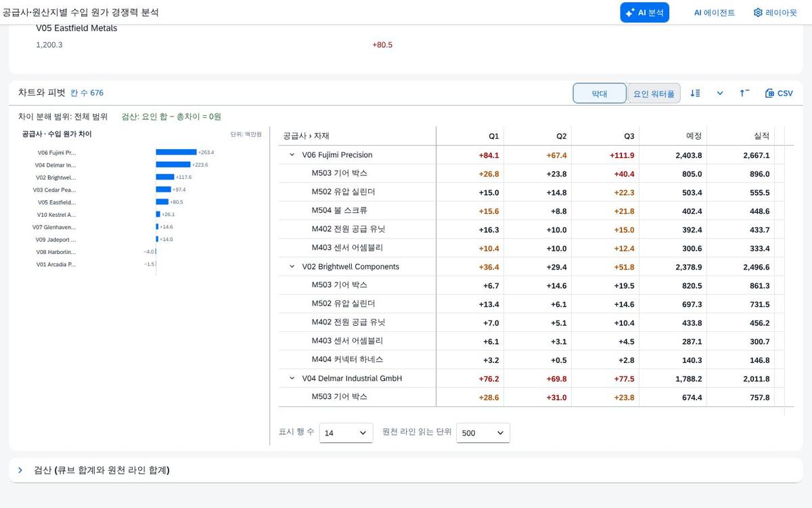Click the V06 Fujimi bar in chart

click(x=176, y=152)
